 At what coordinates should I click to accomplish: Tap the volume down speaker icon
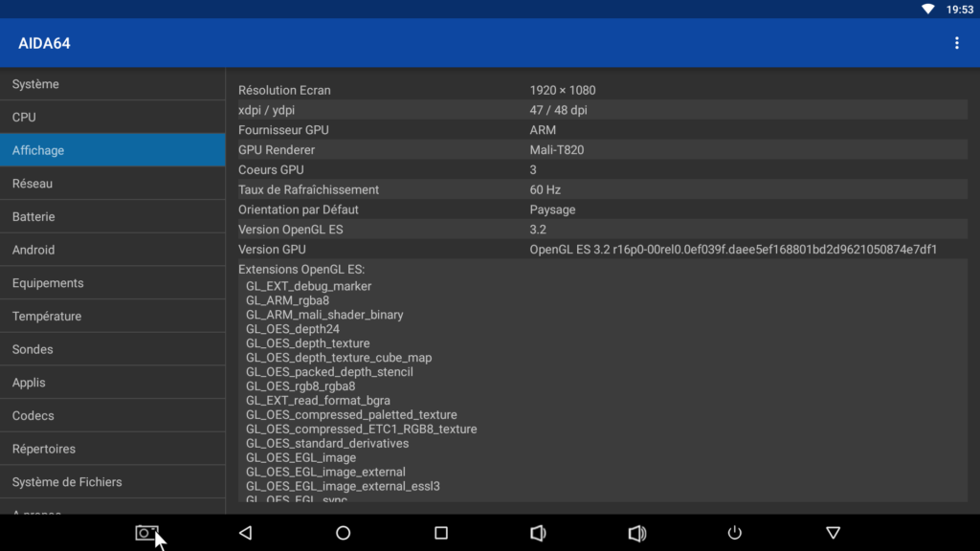(538, 533)
